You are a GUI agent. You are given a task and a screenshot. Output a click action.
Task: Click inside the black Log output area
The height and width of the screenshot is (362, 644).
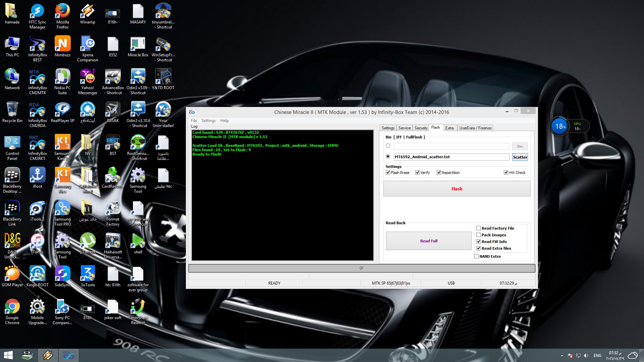[282, 195]
